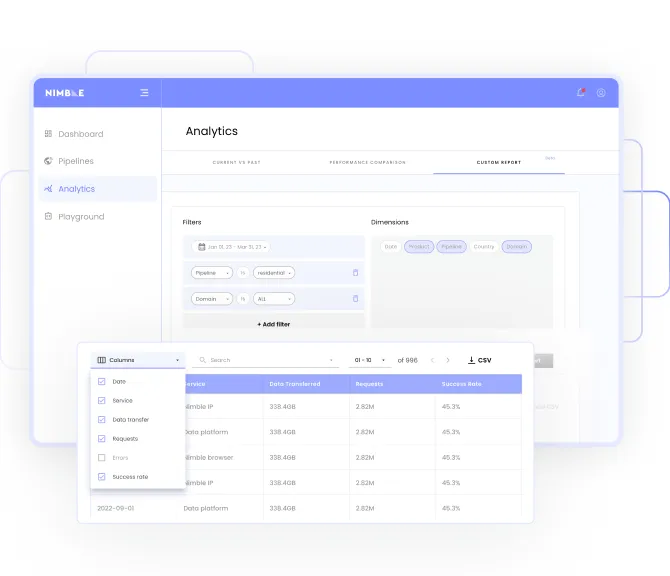Open Dashboard from the sidebar
Viewport: 670px width, 576px height.
pyautogui.click(x=81, y=134)
